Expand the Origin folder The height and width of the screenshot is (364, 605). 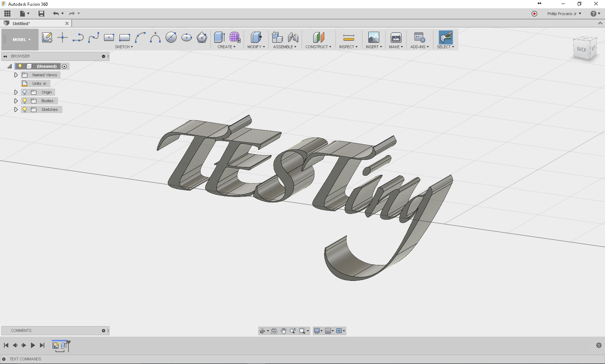(x=16, y=92)
